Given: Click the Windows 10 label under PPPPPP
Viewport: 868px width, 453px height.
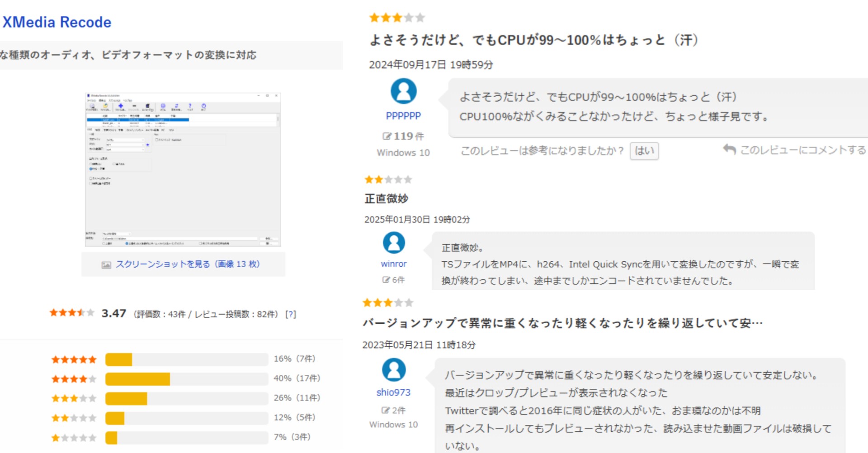Looking at the screenshot, I should pyautogui.click(x=403, y=153).
